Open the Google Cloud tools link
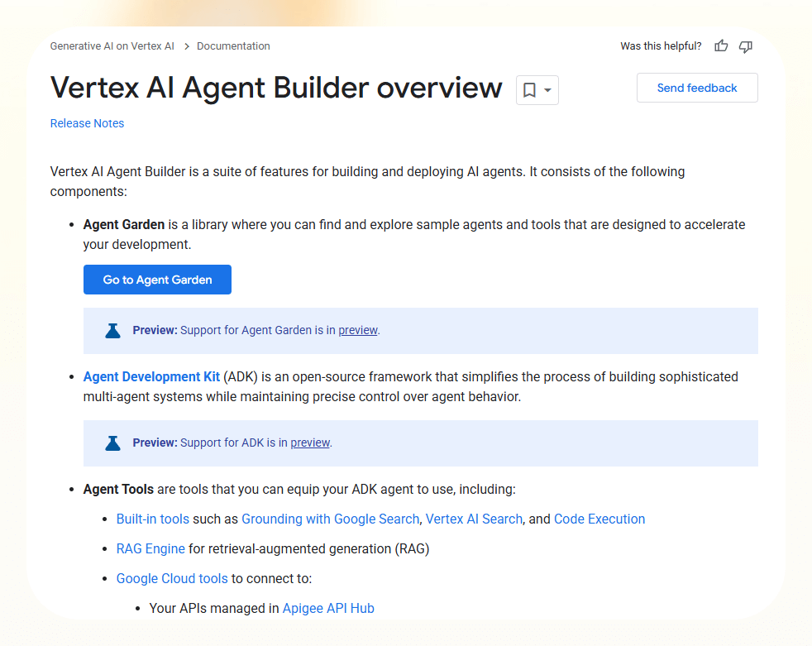The image size is (812, 646). 172,579
